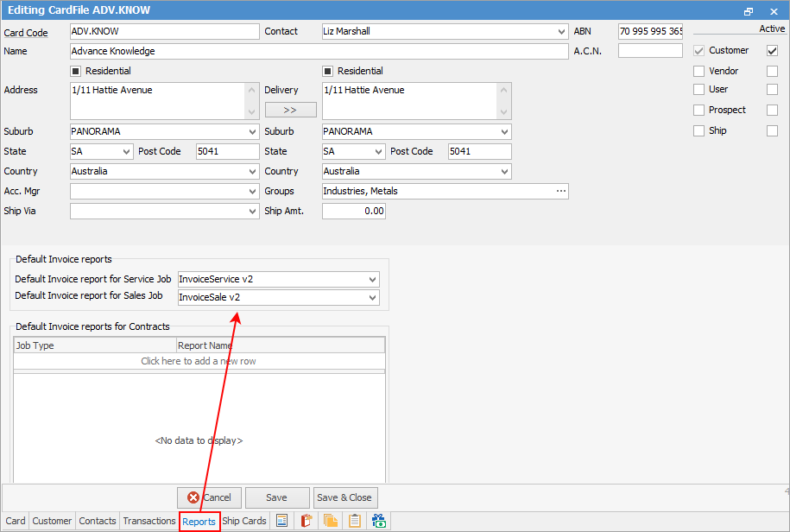Select the yellow stacked pages icon tab

coord(330,521)
